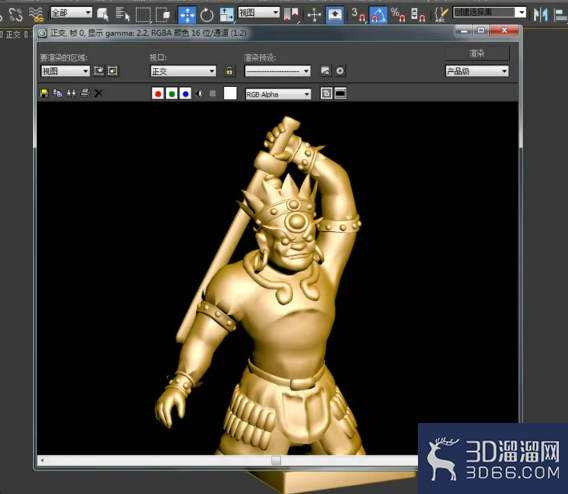The image size is (568, 494).
Task: Click the Bind to Space Warp icon
Action: pos(36,14)
